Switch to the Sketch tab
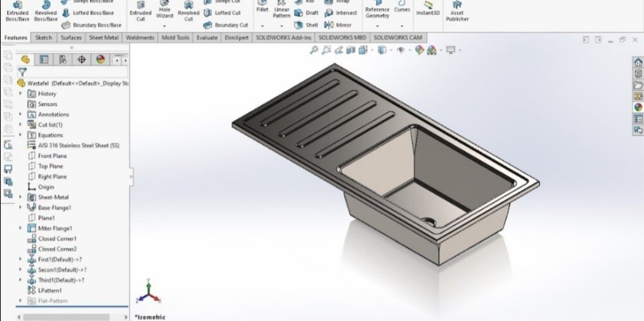 click(x=44, y=38)
